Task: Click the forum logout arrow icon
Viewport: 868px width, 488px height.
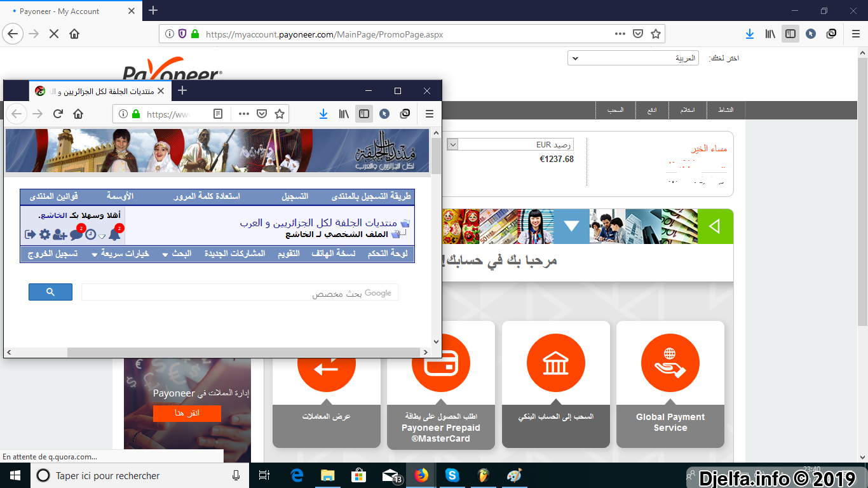Action: coord(30,234)
